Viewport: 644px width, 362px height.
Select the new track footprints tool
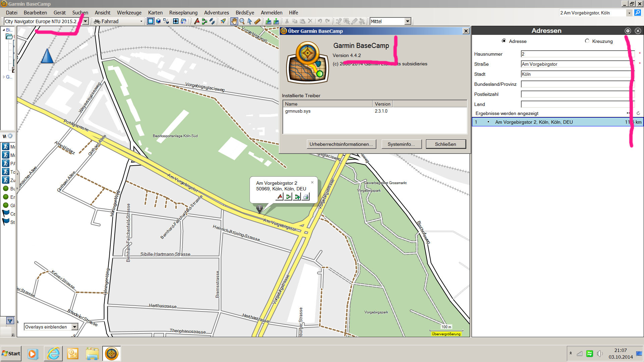pos(212,21)
